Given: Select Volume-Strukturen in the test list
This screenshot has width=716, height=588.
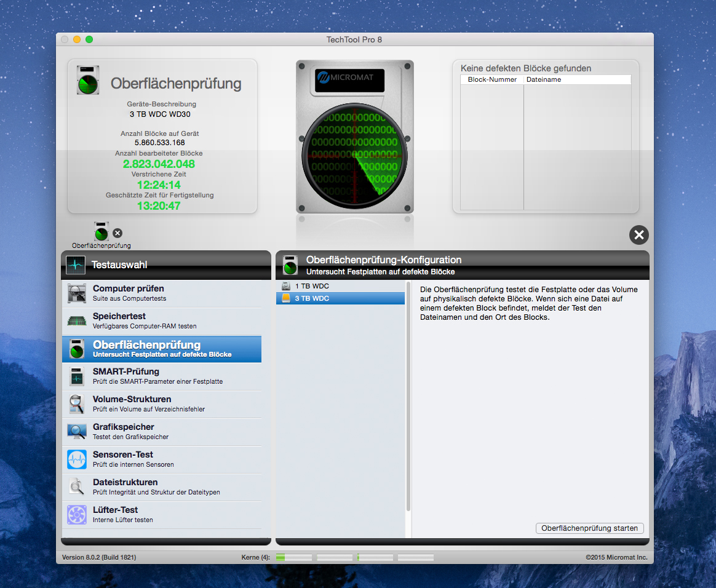Looking at the screenshot, I should point(162,404).
